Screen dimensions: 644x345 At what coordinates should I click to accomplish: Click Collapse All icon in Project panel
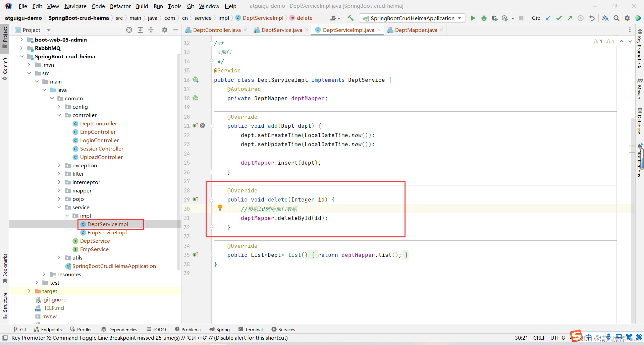pos(151,30)
